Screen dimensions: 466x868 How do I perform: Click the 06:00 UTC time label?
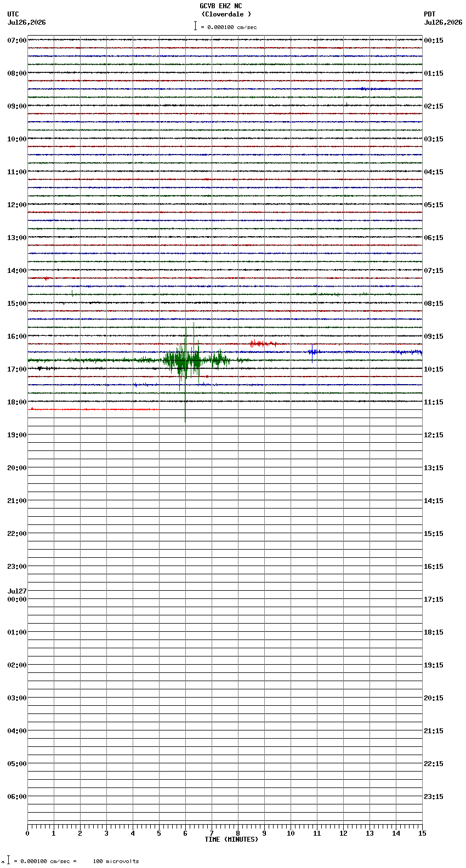[x=17, y=797]
